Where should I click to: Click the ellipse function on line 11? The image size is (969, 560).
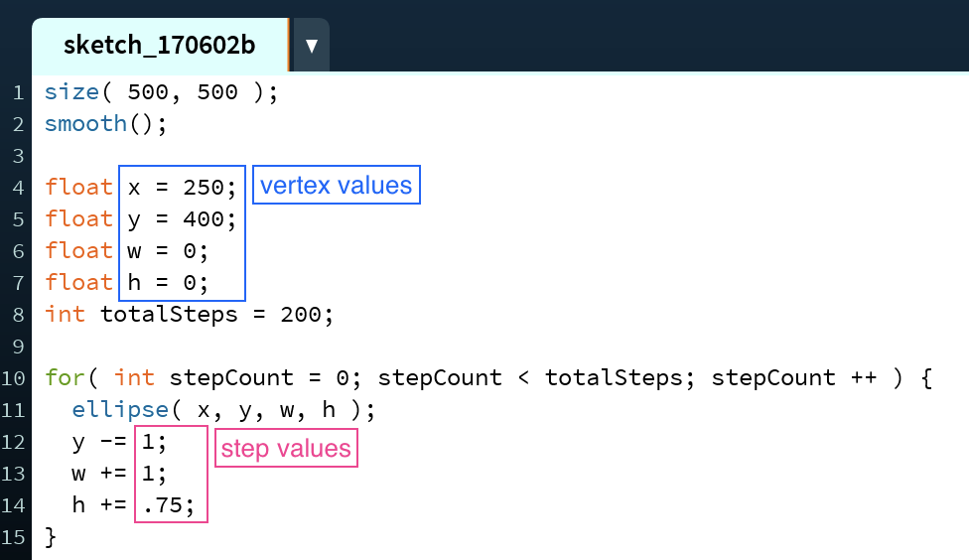pos(120,409)
